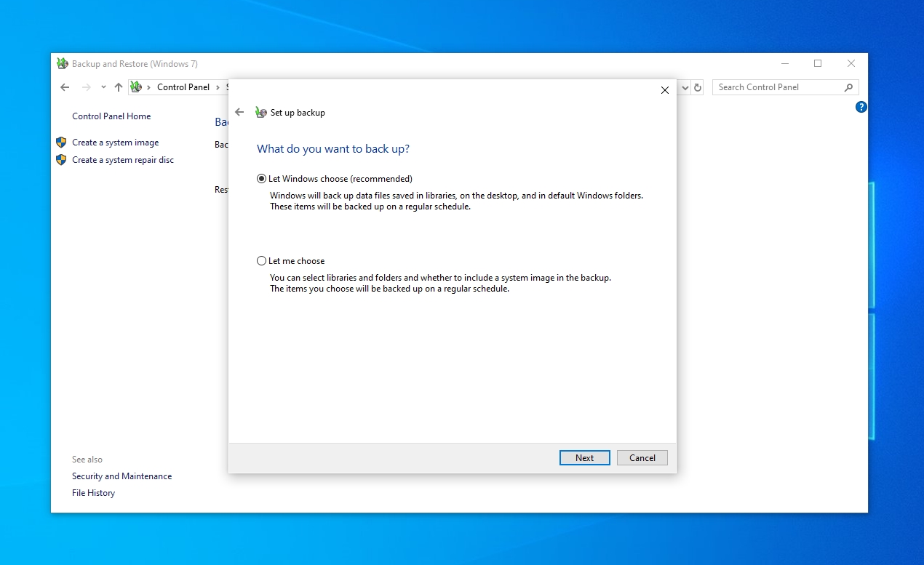This screenshot has height=565, width=924.
Task: Click the address bar Backup and Restore icon
Action: tap(136, 87)
